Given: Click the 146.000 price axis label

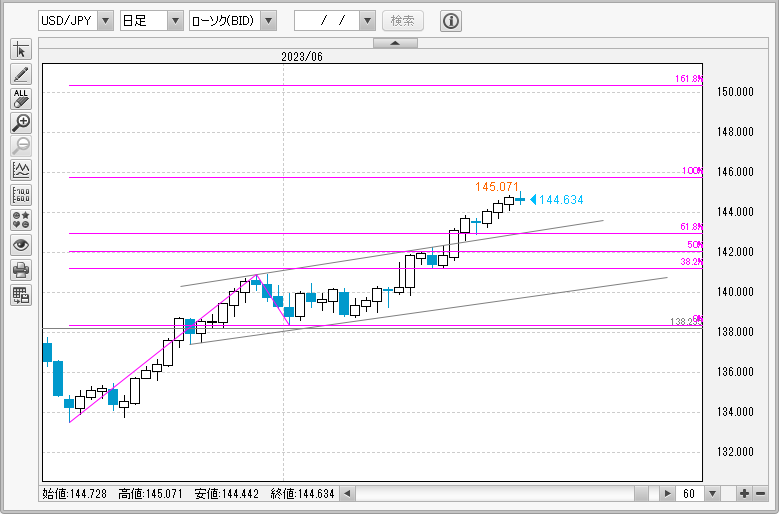Looking at the screenshot, I should (735, 172).
